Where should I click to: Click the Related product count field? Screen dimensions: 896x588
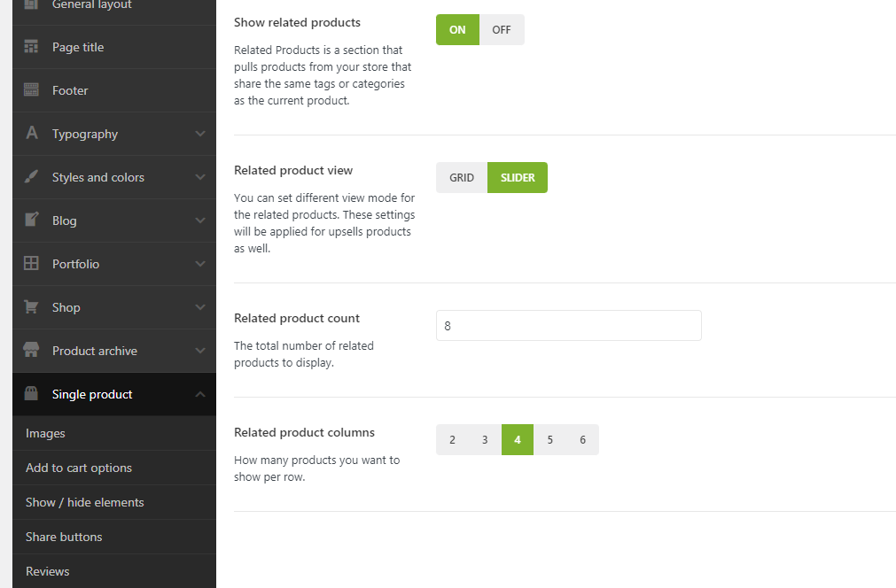click(x=568, y=325)
